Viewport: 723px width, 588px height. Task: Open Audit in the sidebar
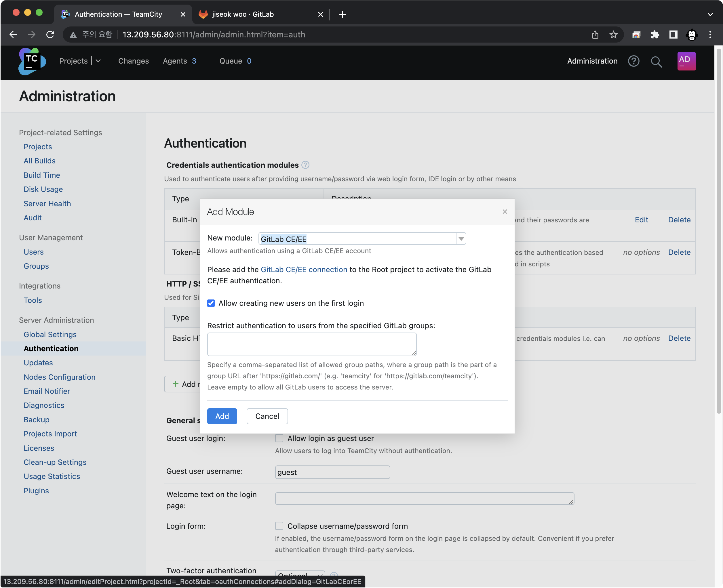click(x=33, y=218)
